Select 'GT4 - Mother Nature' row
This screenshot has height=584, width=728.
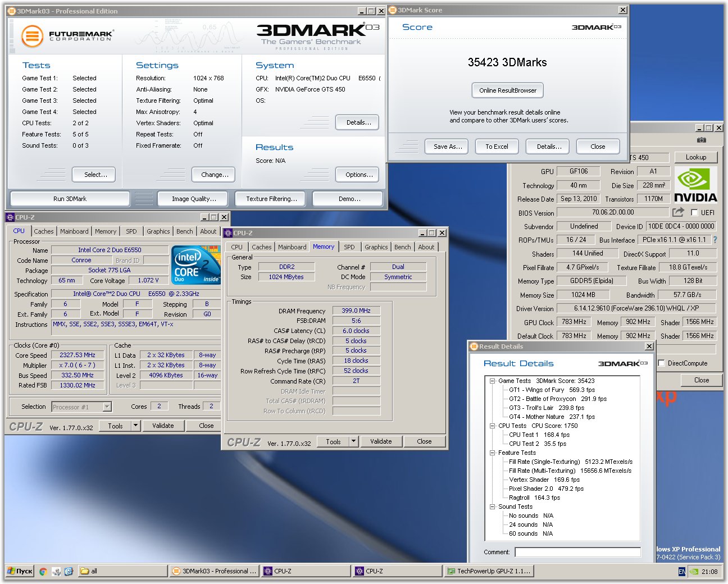click(552, 417)
